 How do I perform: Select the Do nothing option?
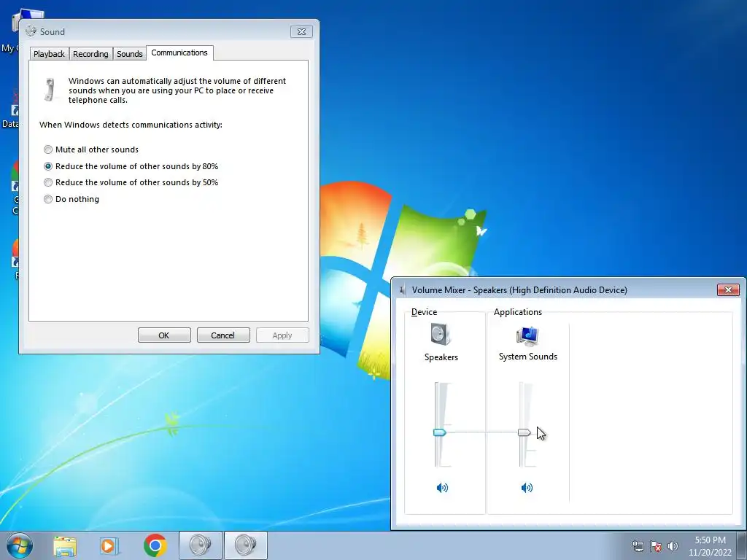(x=71, y=199)
